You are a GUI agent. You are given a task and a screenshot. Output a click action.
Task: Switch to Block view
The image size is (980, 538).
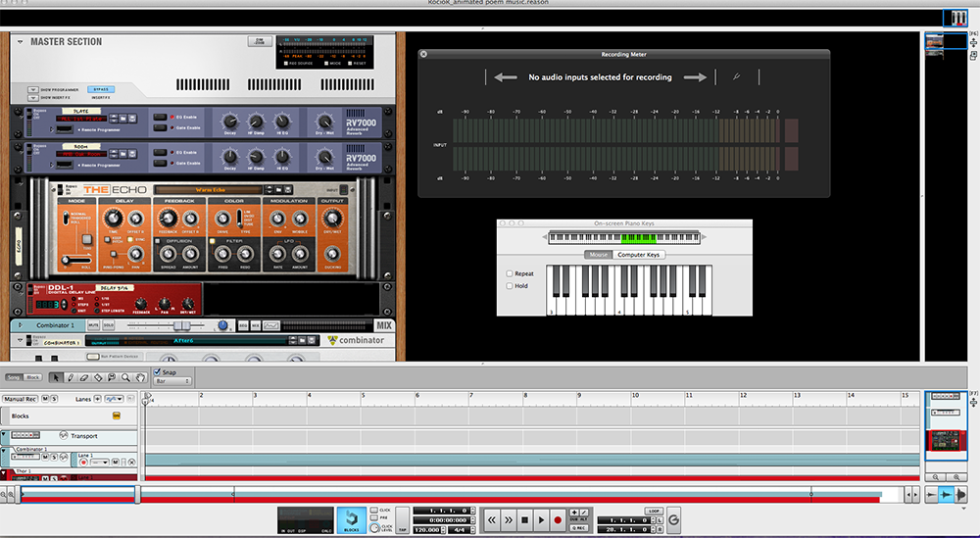(33, 377)
